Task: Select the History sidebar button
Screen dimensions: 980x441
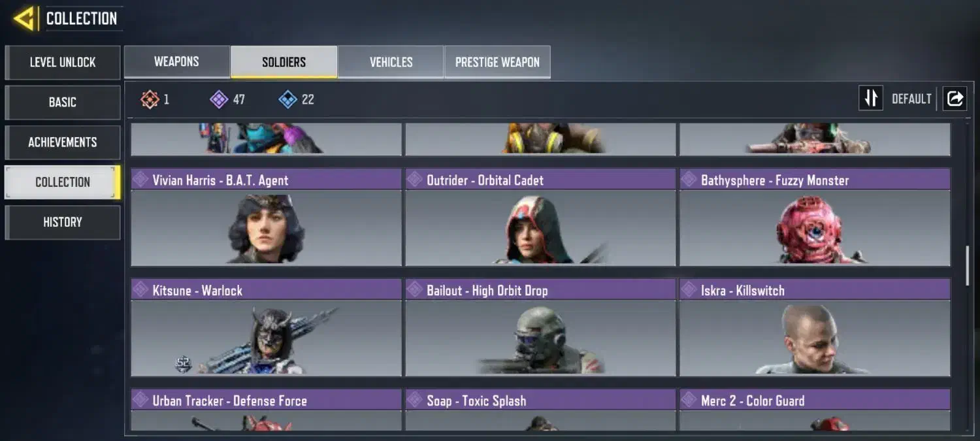Action: pos(63,222)
